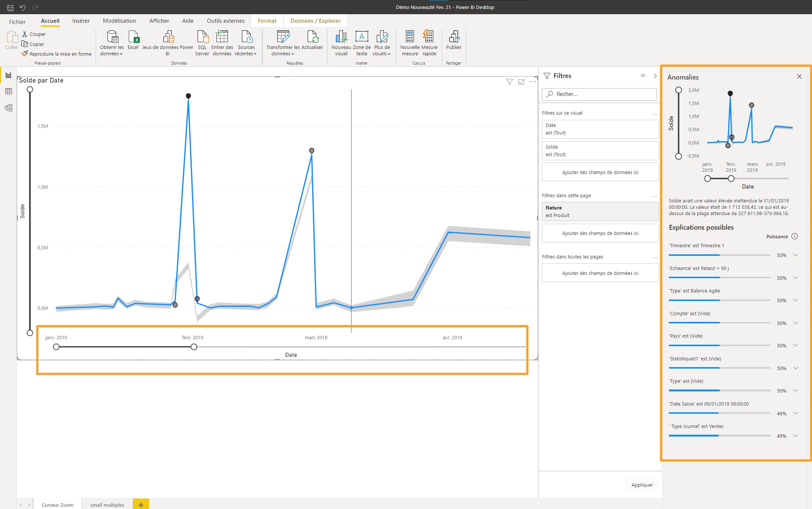Toggle Filtres pane visibility eye icon
812x509 pixels.
tap(643, 76)
